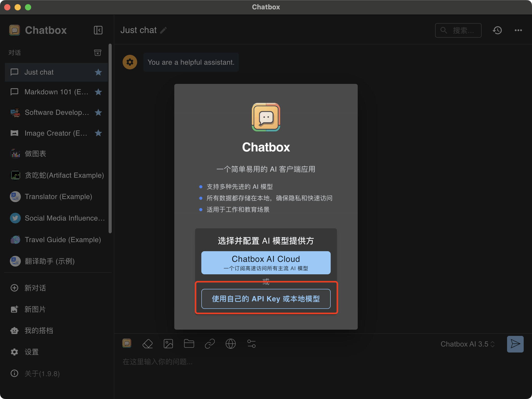Open 设置 in the sidebar
Image resolution: width=532 pixels, height=399 pixels.
[31, 352]
